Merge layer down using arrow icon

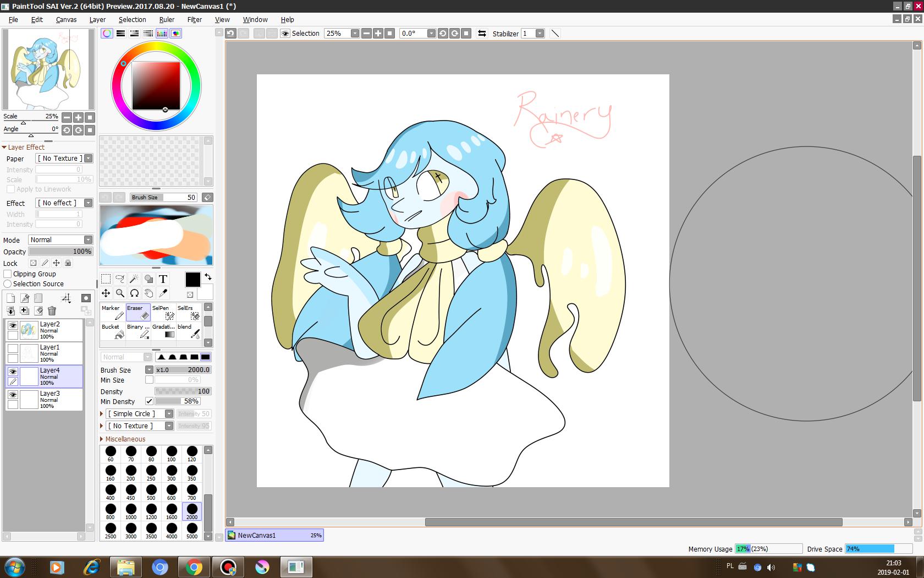10,311
